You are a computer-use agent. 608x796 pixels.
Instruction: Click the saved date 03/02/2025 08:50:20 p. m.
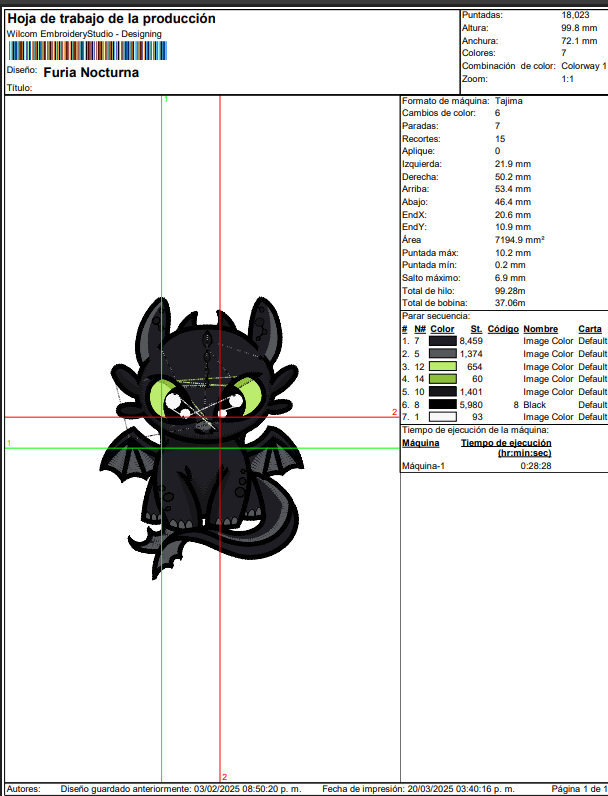(248, 789)
